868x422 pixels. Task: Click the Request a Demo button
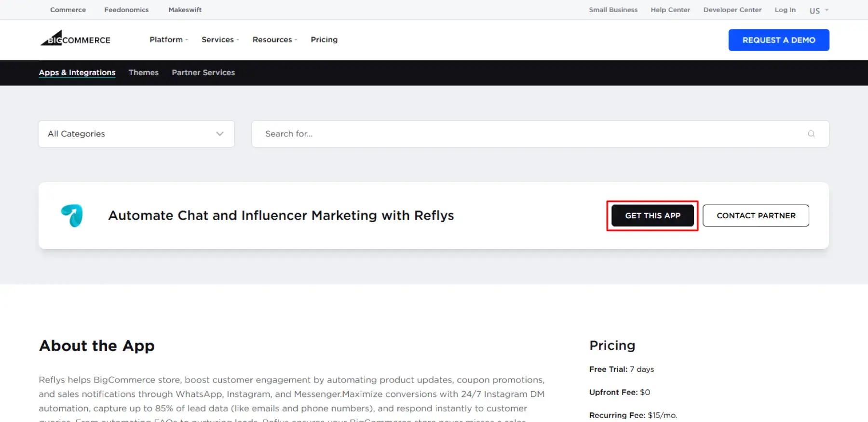click(x=778, y=40)
